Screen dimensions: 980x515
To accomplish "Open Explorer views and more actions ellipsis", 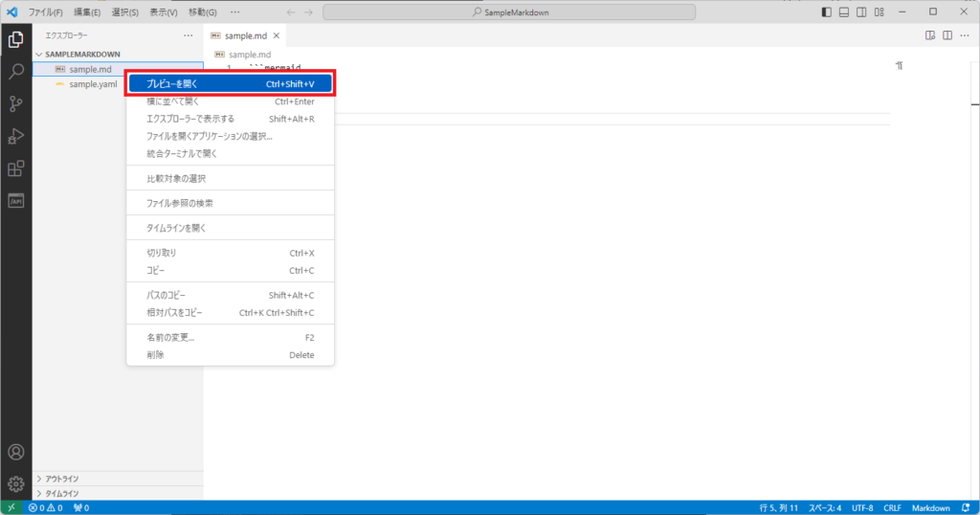I will click(x=189, y=35).
